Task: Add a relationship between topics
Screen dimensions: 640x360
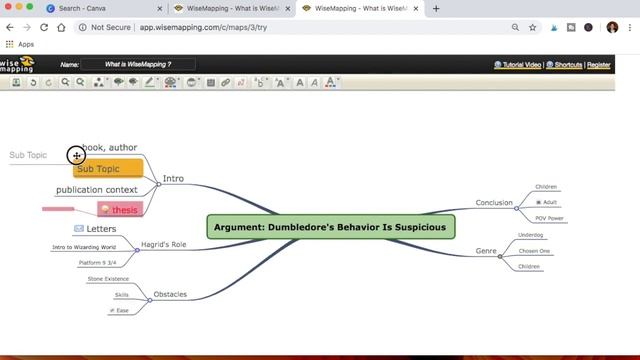Action: click(x=241, y=82)
